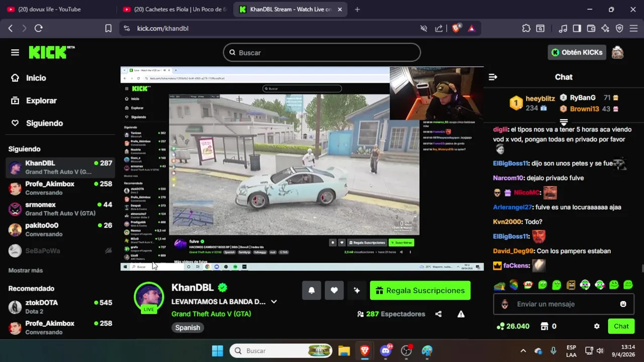644x362 pixels.
Task: Click the taskbar volume icon
Action: coord(600,351)
